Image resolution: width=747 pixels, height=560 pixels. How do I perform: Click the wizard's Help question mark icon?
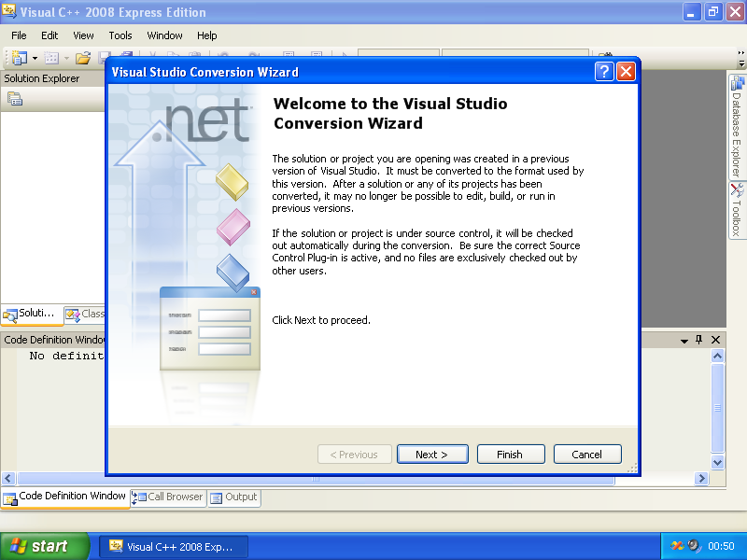[604, 72]
